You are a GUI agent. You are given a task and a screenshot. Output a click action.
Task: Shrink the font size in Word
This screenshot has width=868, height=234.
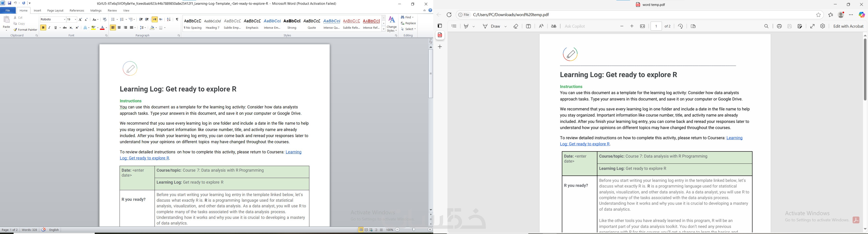[x=86, y=20]
